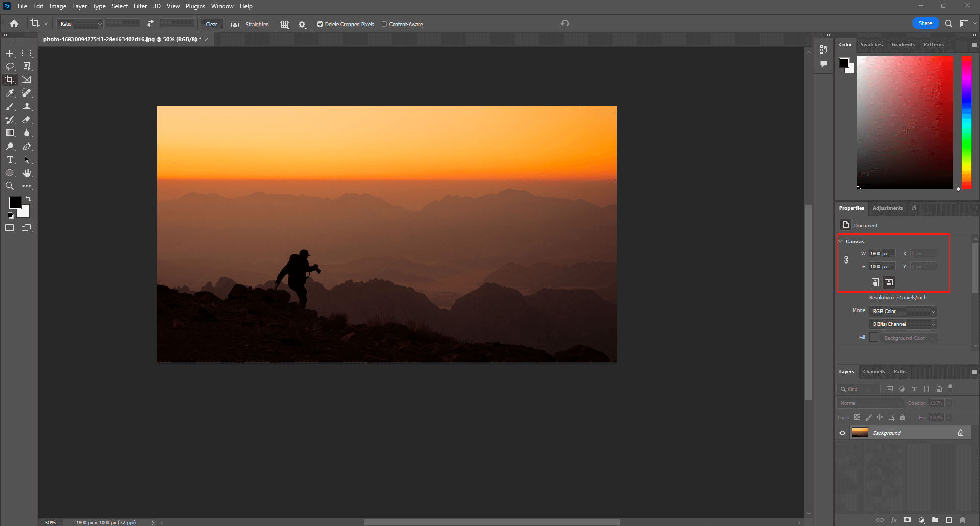Click the hue spectrum slider

[x=966, y=123]
